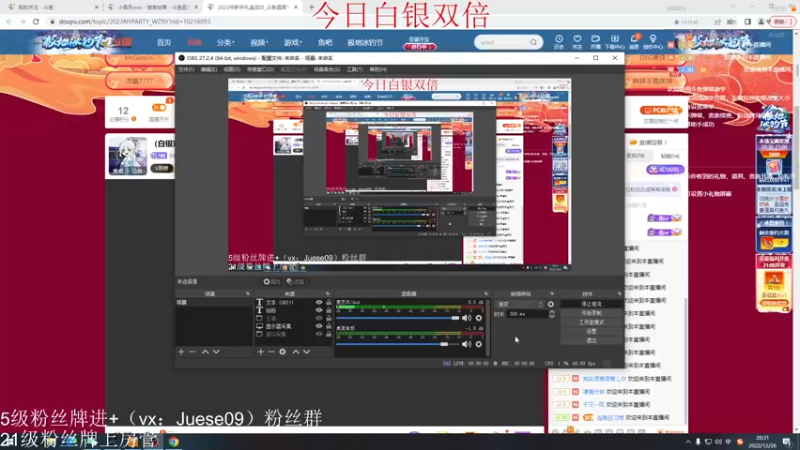The height and width of the screenshot is (450, 800).
Task: Toggle lock on second text source
Action: click(329, 310)
